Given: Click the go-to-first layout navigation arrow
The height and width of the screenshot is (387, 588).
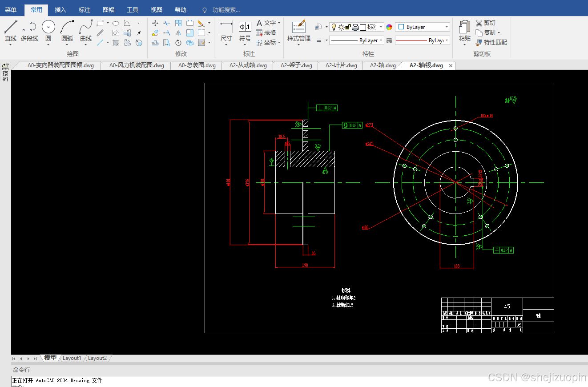Looking at the screenshot, I should (14, 359).
